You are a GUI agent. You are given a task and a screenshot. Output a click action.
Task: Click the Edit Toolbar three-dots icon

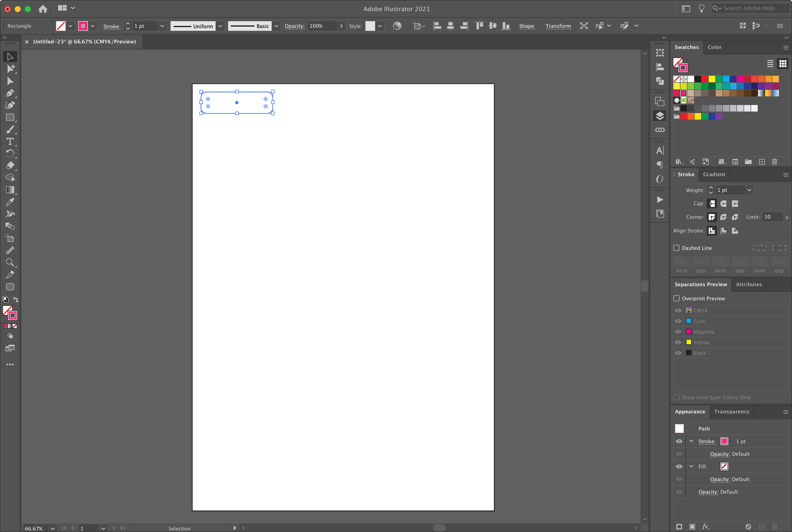coord(10,364)
